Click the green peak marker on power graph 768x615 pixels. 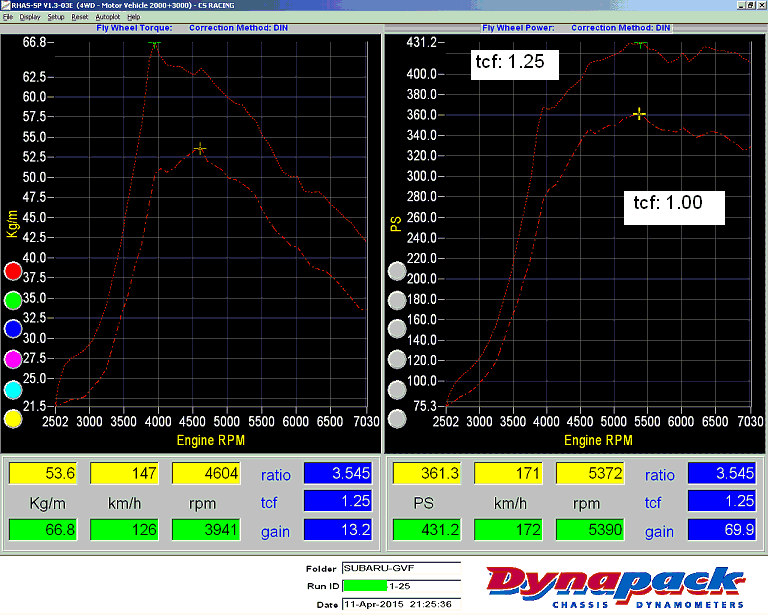640,44
